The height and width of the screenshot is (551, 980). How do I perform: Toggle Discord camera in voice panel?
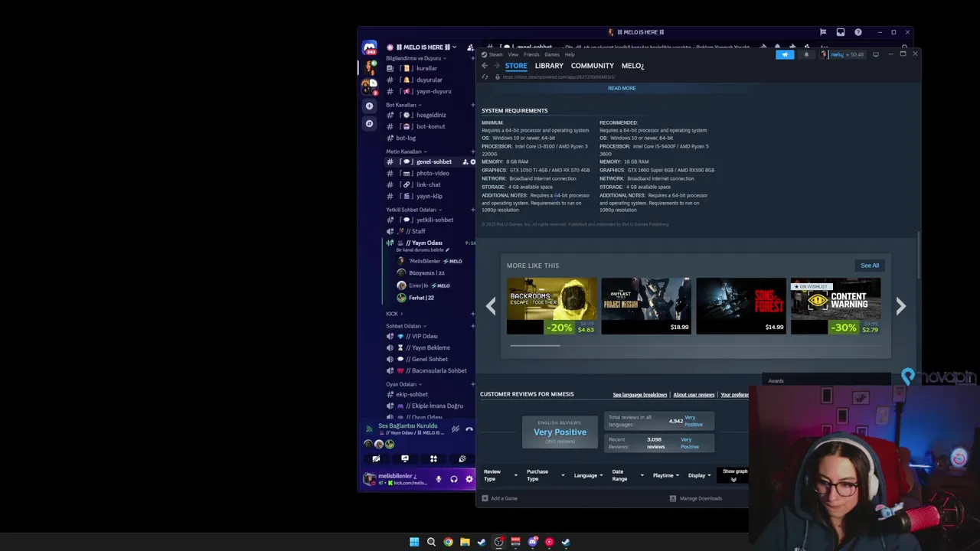(376, 458)
